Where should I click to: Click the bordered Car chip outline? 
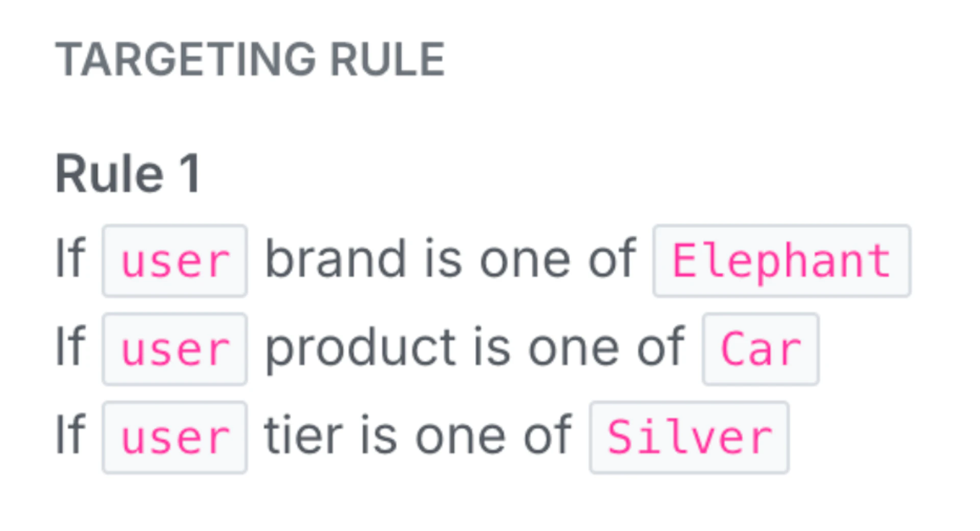pos(760,348)
